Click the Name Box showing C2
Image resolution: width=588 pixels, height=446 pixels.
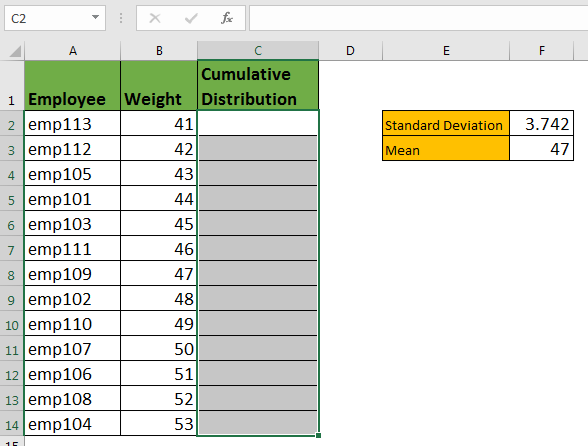[x=55, y=18]
